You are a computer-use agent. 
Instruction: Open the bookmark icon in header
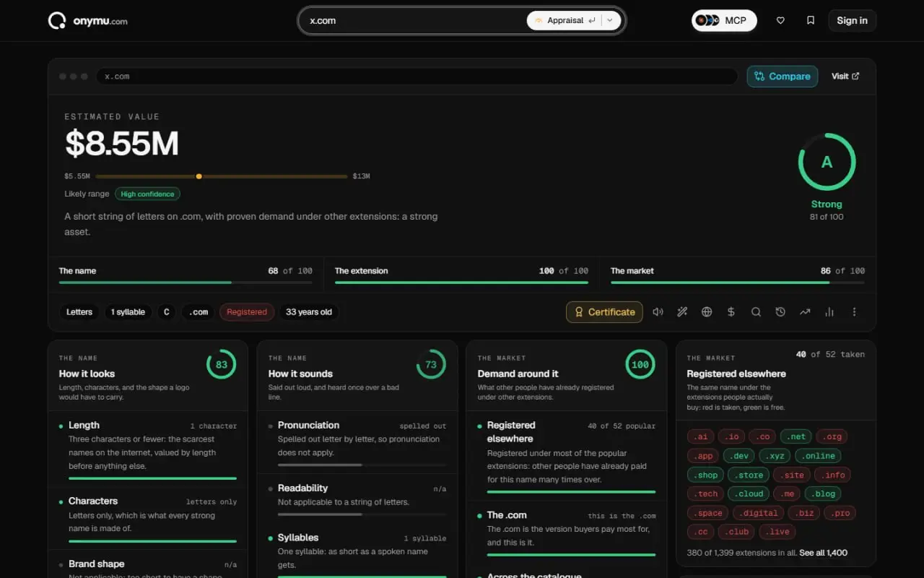point(811,21)
